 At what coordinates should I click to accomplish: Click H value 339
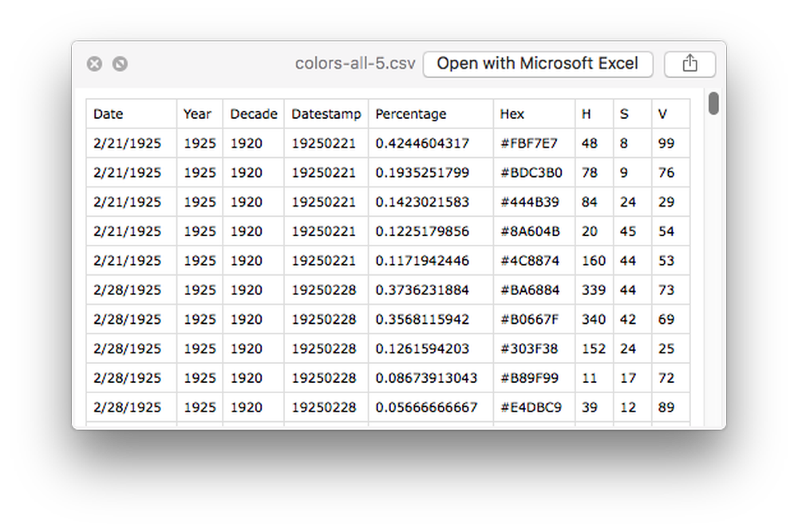(x=594, y=290)
